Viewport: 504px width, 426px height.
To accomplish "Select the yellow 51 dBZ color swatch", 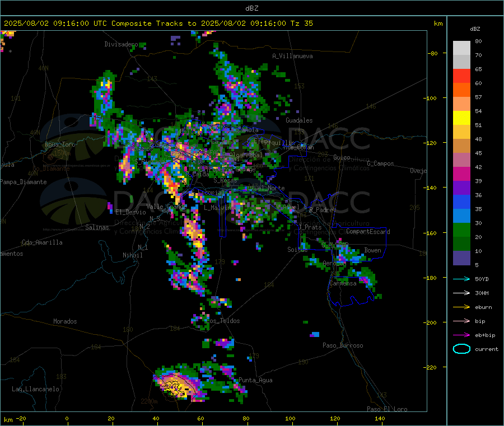I will coord(461,118).
